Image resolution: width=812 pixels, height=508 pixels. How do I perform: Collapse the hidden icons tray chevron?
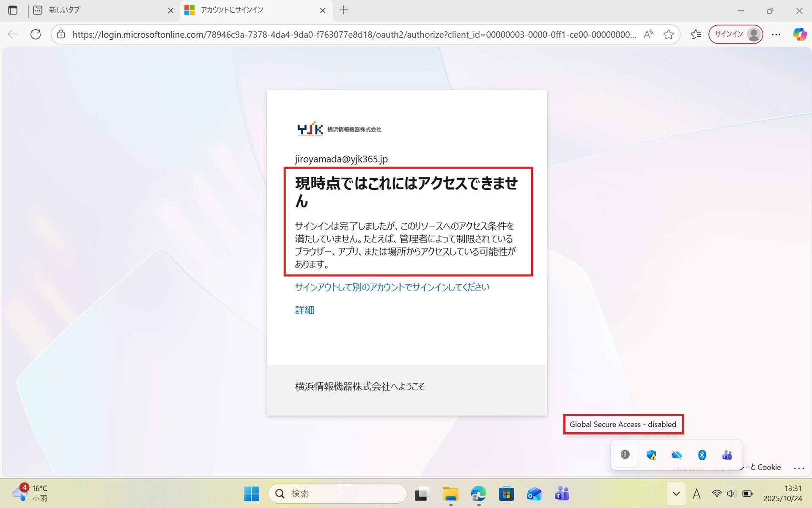[676, 494]
